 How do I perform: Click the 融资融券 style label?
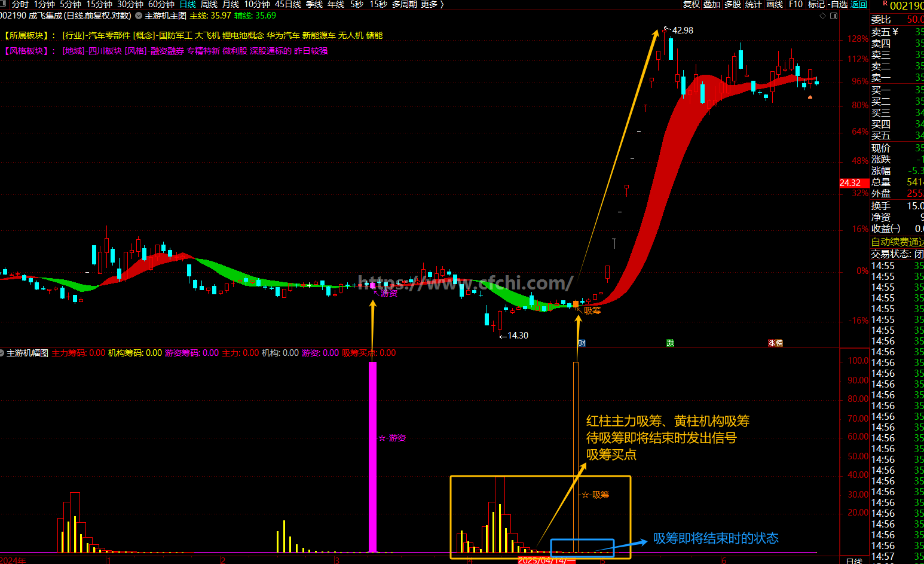point(167,51)
